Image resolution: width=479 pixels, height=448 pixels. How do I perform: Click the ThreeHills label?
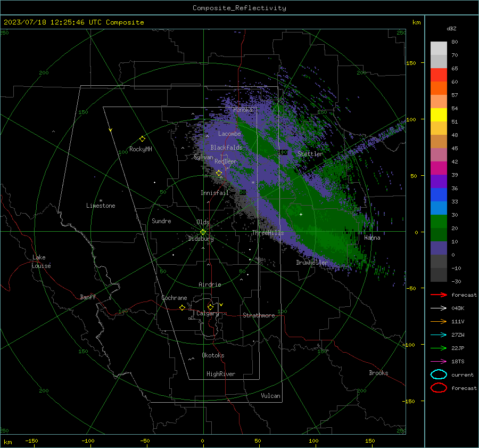(x=268, y=233)
